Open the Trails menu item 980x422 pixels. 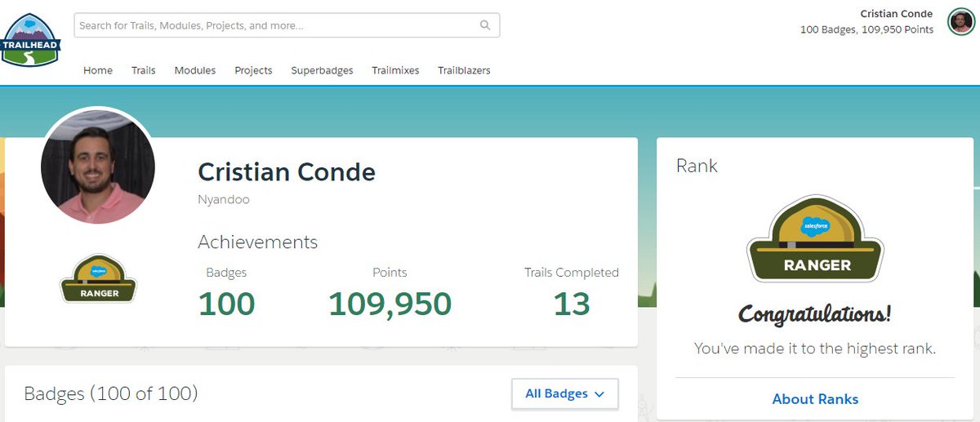click(x=144, y=70)
